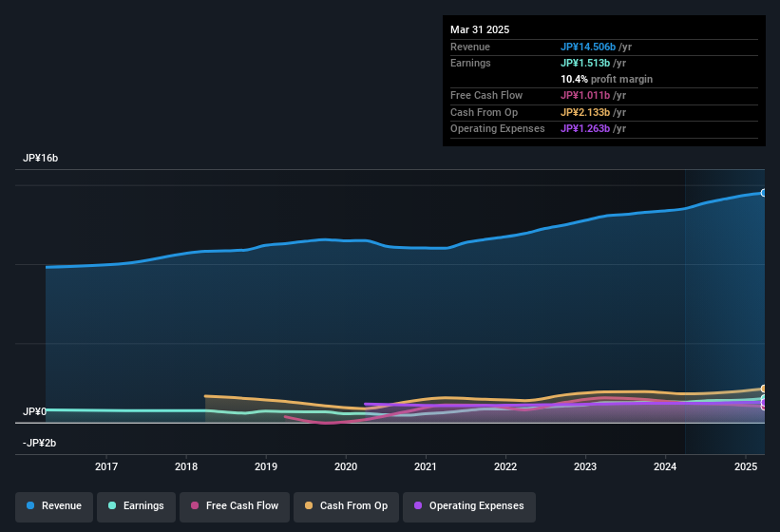Click the JP¥2.133b cash from op value
This screenshot has height=532, width=780.
click(585, 112)
